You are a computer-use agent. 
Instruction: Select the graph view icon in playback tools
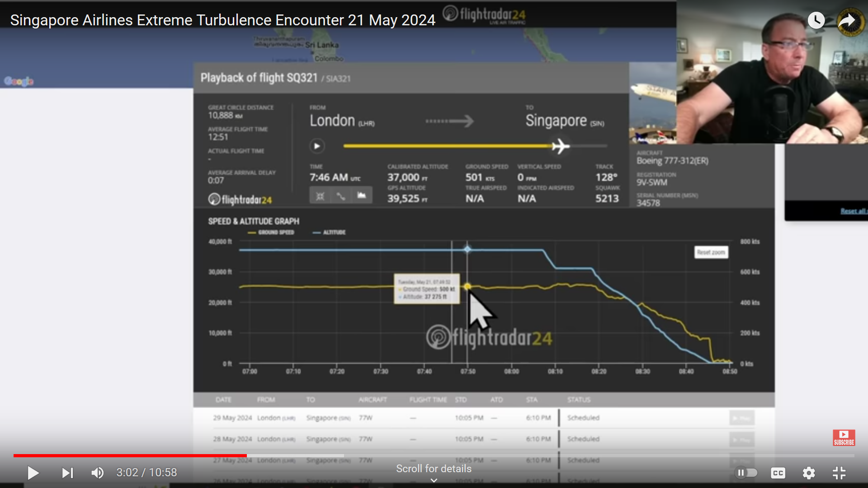click(x=362, y=195)
